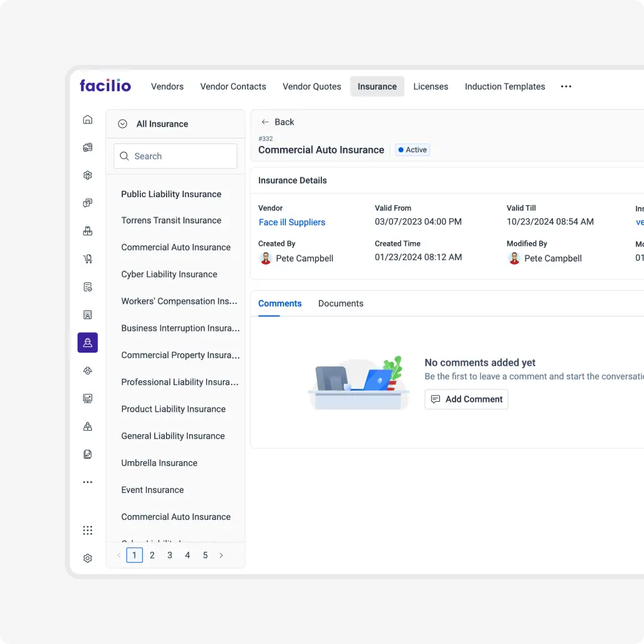Click the highlighted vendor person icon
The height and width of the screenshot is (644, 644).
[x=87, y=343]
